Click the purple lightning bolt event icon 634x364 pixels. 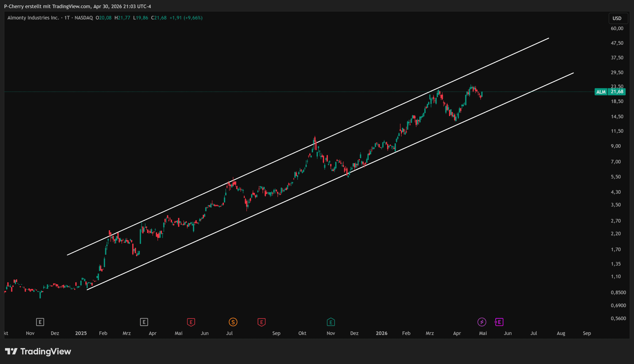[x=482, y=322]
